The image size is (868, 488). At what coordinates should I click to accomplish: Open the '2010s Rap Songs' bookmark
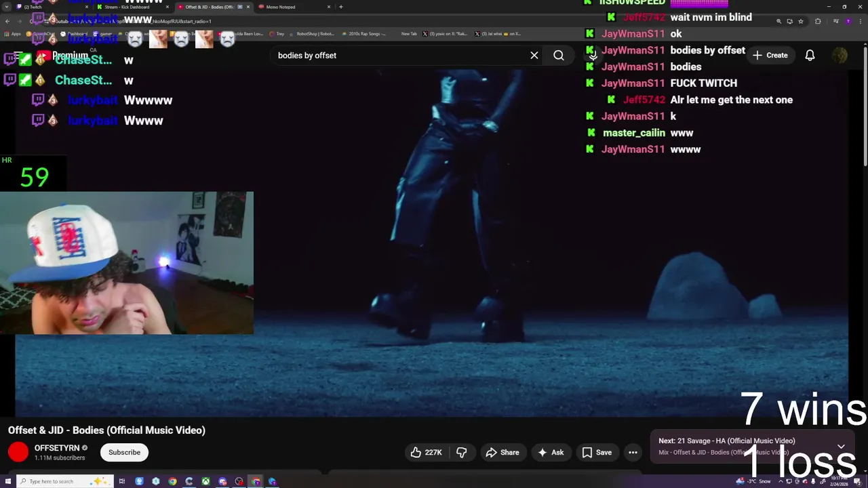(x=364, y=34)
